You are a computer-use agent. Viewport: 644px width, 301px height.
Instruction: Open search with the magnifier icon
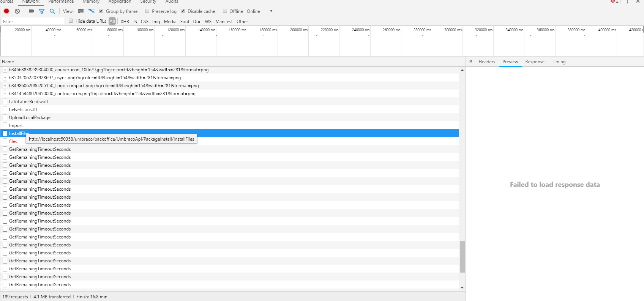pyautogui.click(x=52, y=11)
